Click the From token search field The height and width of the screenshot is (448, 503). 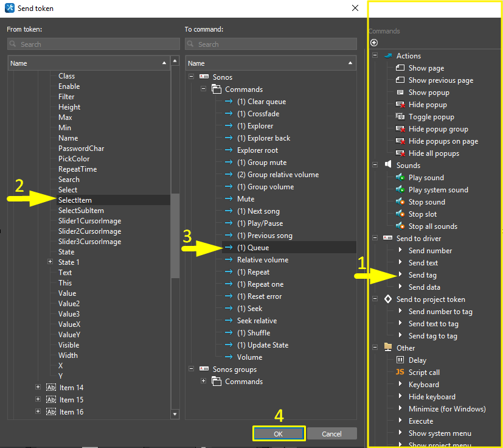coord(94,44)
